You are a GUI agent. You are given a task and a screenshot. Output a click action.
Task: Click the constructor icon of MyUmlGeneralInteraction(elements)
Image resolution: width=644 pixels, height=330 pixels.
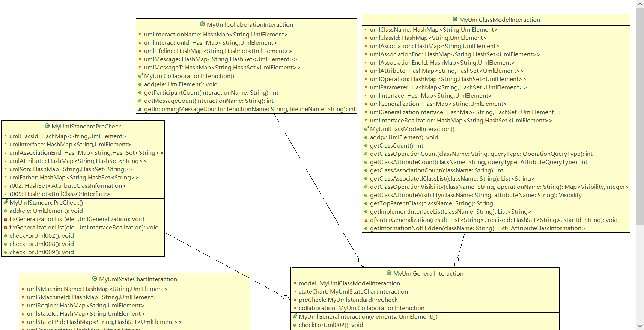(x=295, y=316)
